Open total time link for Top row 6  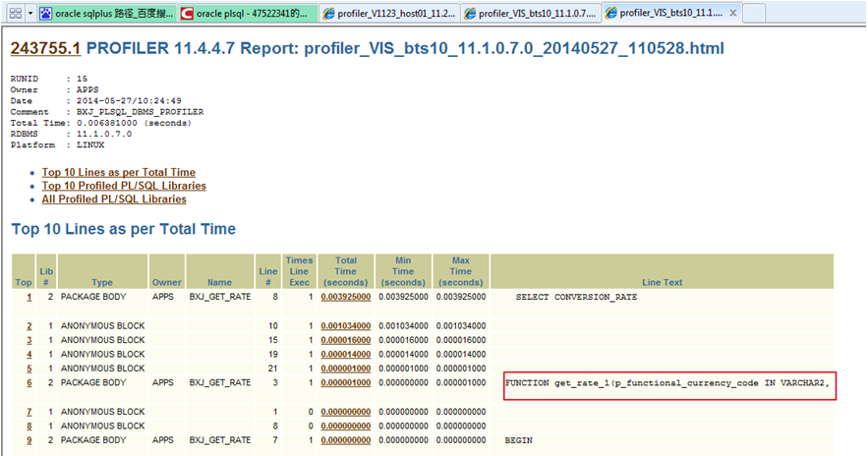(346, 383)
